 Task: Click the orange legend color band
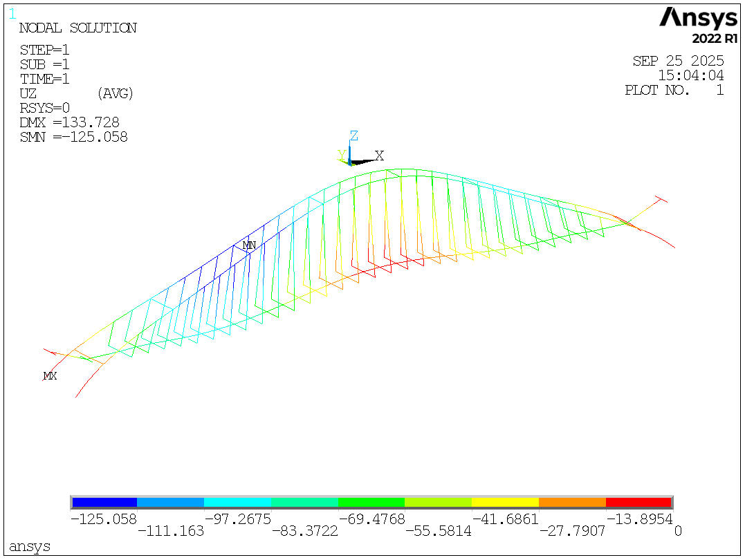572,502
